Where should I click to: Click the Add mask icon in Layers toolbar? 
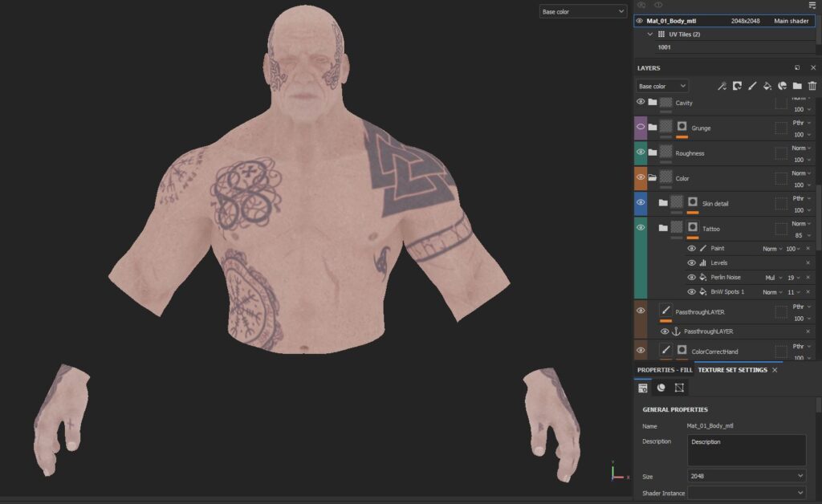(737, 86)
